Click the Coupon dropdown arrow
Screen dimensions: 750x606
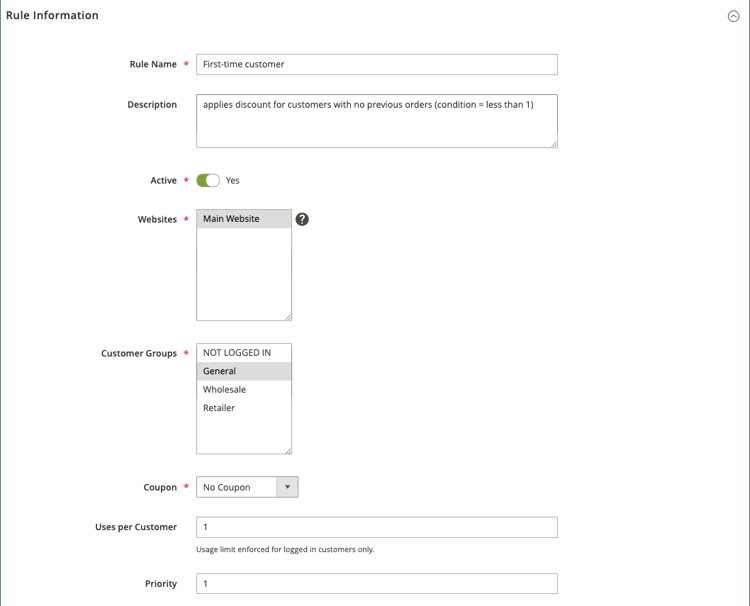287,487
